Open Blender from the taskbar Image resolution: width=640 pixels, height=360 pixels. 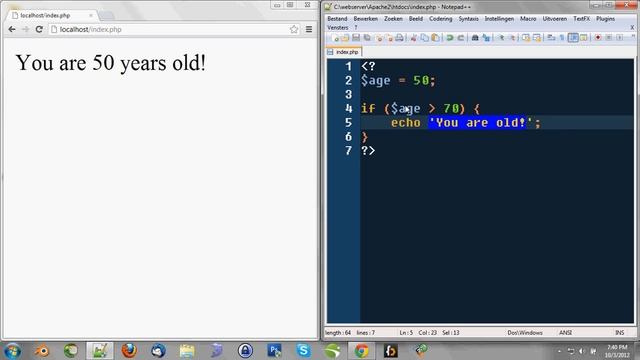pos(42,351)
